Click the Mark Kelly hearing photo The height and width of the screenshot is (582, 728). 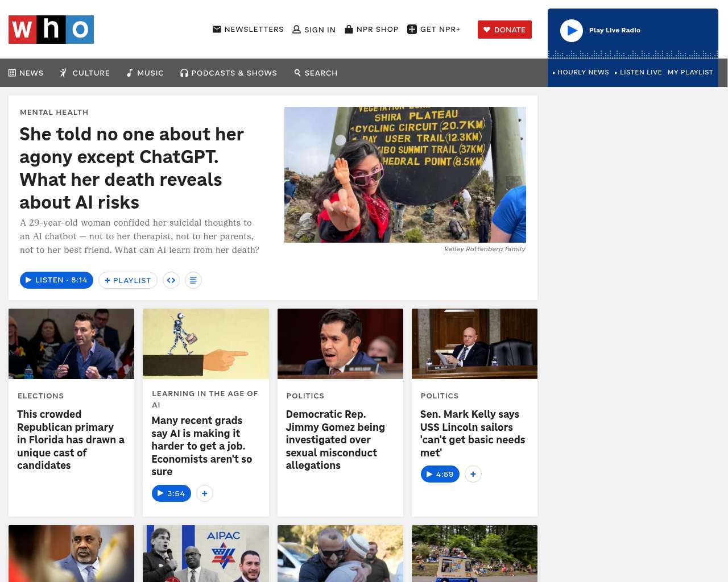point(474,344)
